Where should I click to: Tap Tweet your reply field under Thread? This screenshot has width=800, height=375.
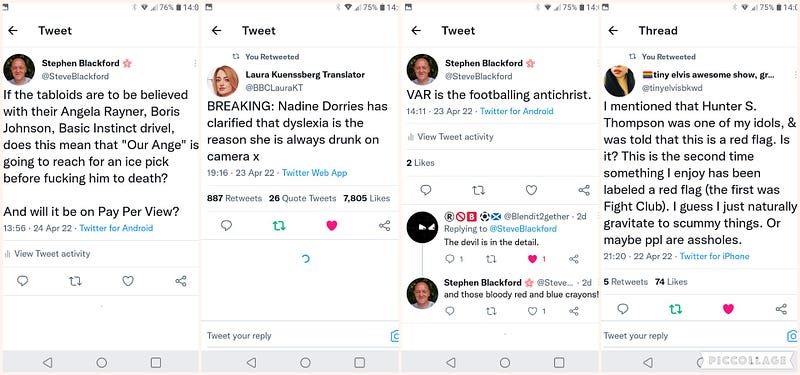(x=693, y=336)
